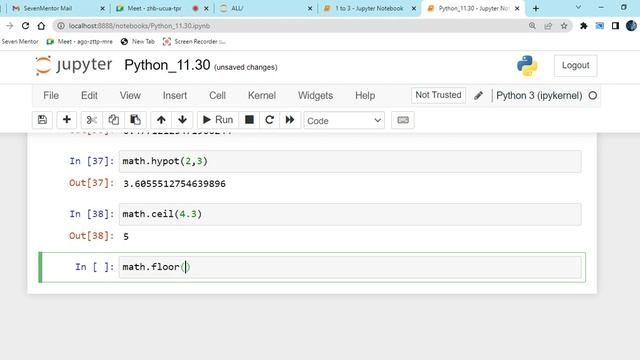Click output value 3.6055512754639896
This screenshot has height=360, width=640.
174,184
